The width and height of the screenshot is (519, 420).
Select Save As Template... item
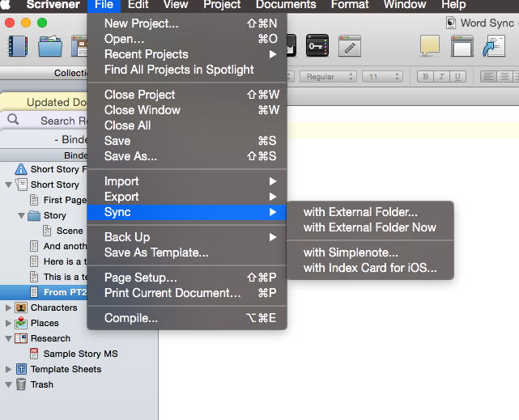[x=187, y=252]
